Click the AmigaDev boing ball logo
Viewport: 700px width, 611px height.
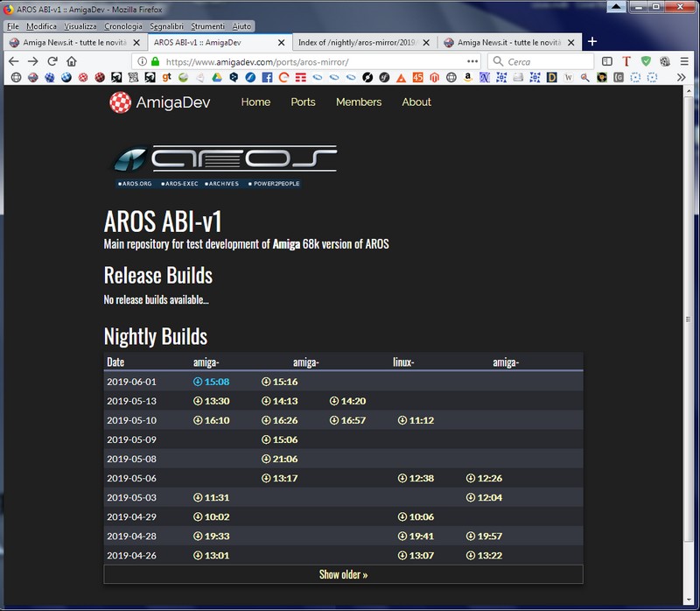[x=121, y=102]
